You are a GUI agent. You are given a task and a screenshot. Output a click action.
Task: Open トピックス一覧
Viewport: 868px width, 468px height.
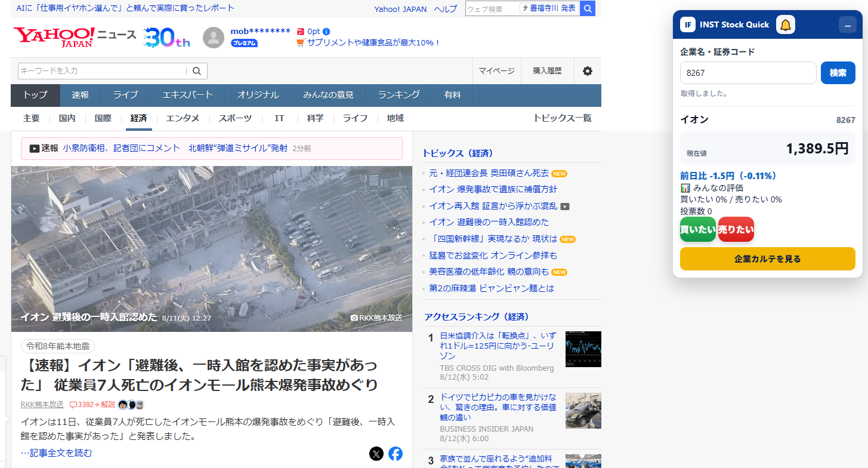(563, 118)
